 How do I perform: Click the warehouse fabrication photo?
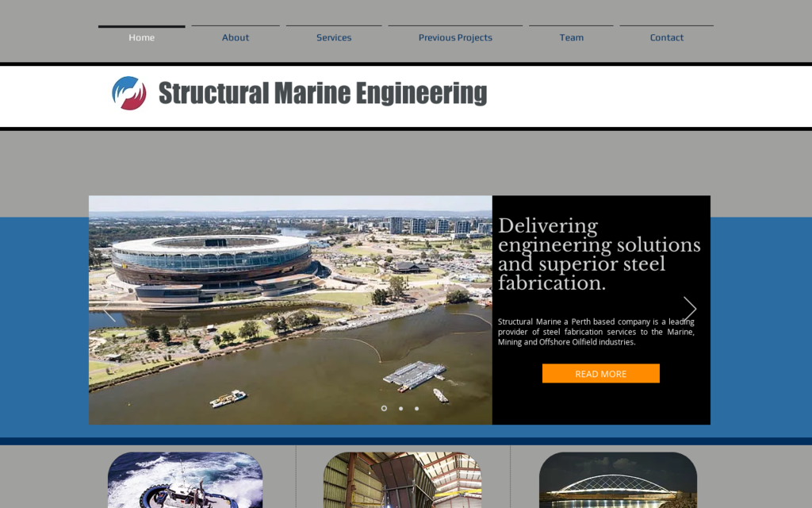coord(401,480)
